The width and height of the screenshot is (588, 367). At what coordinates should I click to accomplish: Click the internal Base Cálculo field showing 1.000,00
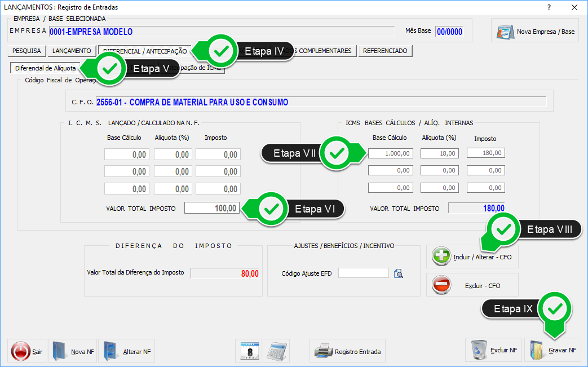click(x=391, y=153)
